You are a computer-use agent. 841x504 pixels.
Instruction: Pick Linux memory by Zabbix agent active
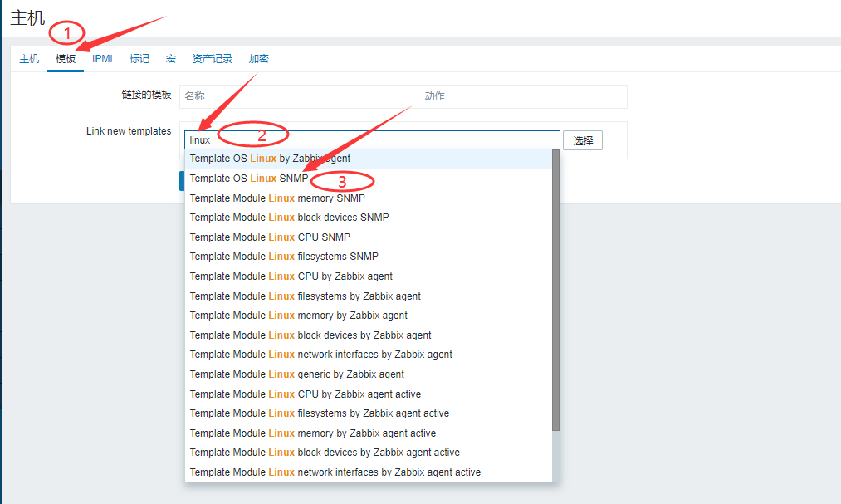[x=369, y=433]
